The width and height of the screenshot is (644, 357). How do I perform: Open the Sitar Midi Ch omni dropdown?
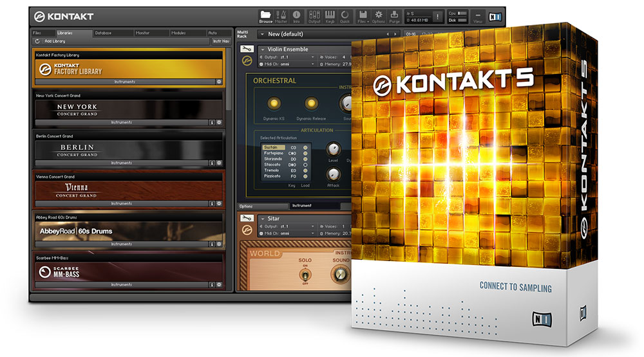(x=288, y=233)
